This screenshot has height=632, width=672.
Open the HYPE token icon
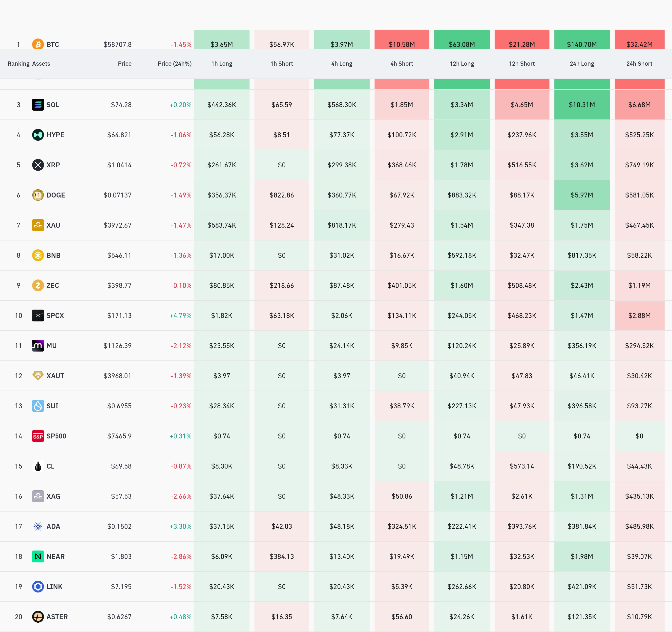[38, 135]
